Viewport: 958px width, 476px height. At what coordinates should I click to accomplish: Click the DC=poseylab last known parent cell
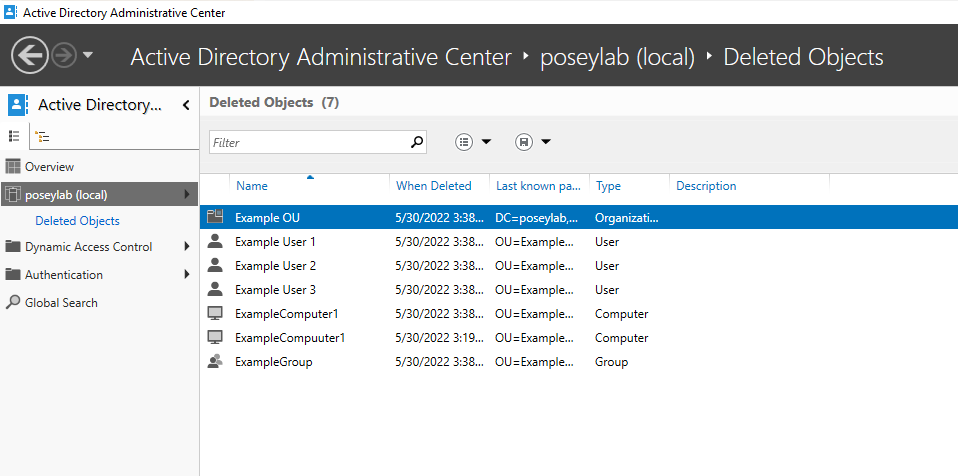535,218
